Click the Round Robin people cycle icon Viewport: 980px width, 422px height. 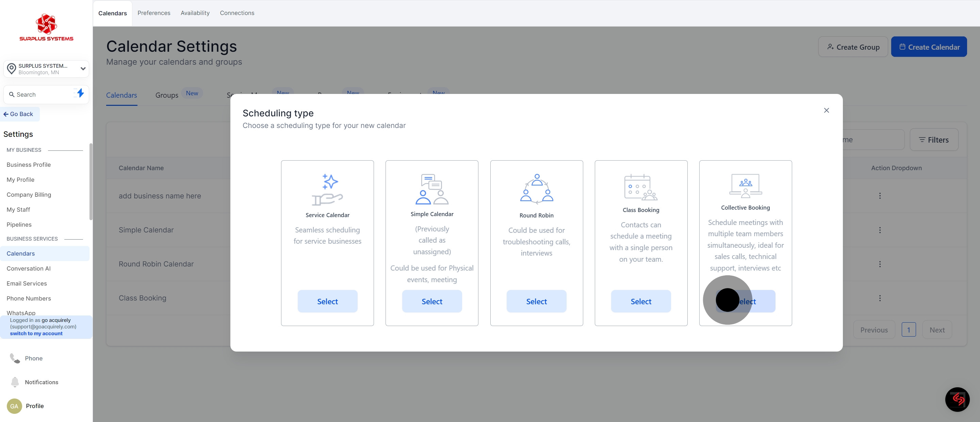tap(536, 189)
